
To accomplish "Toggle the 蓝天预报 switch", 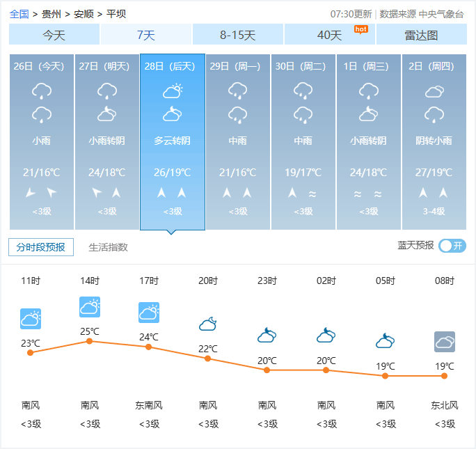I will pyautogui.click(x=452, y=246).
